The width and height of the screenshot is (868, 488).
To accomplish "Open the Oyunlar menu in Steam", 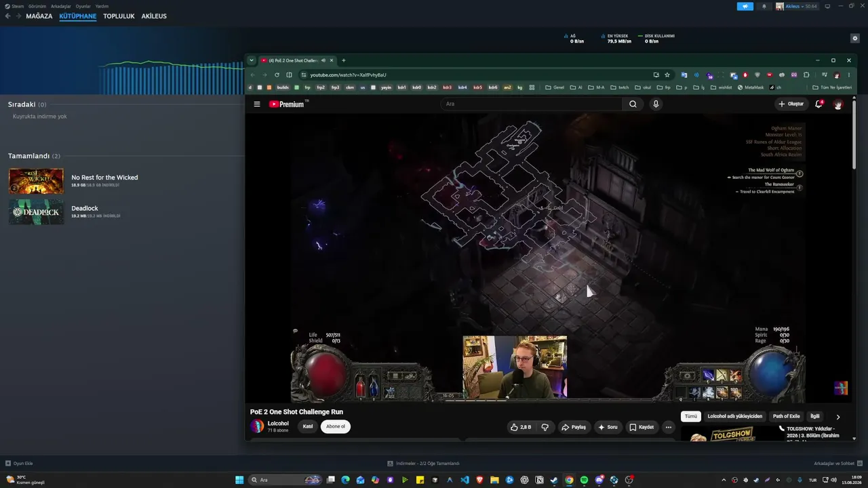I will coord(83,6).
